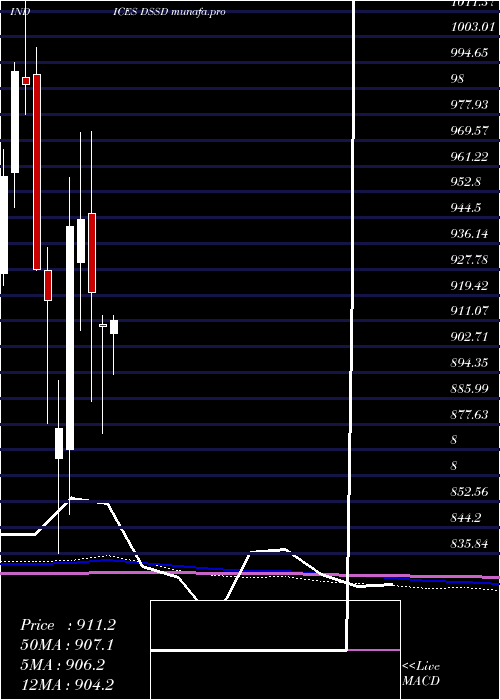The width and height of the screenshot is (500, 700).
Task: Click the 894.35 price label
Action: [x=469, y=363]
